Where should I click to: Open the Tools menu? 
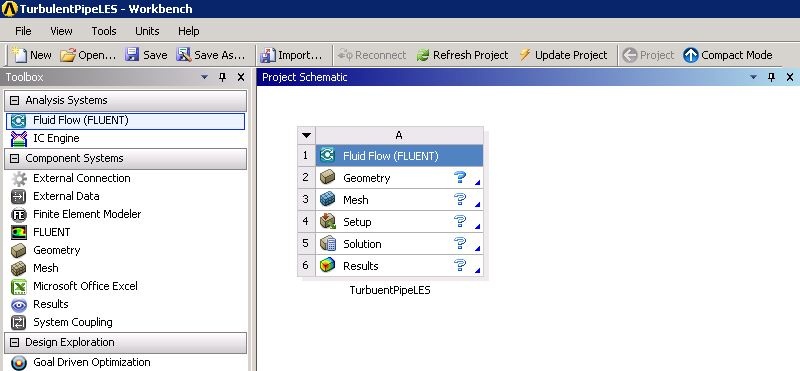click(104, 31)
